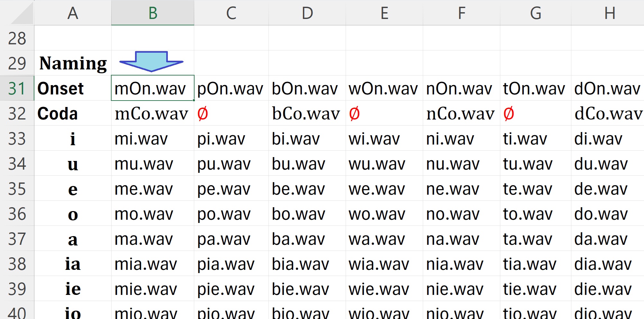Select column E header
The width and height of the screenshot is (644, 319).
[384, 13]
